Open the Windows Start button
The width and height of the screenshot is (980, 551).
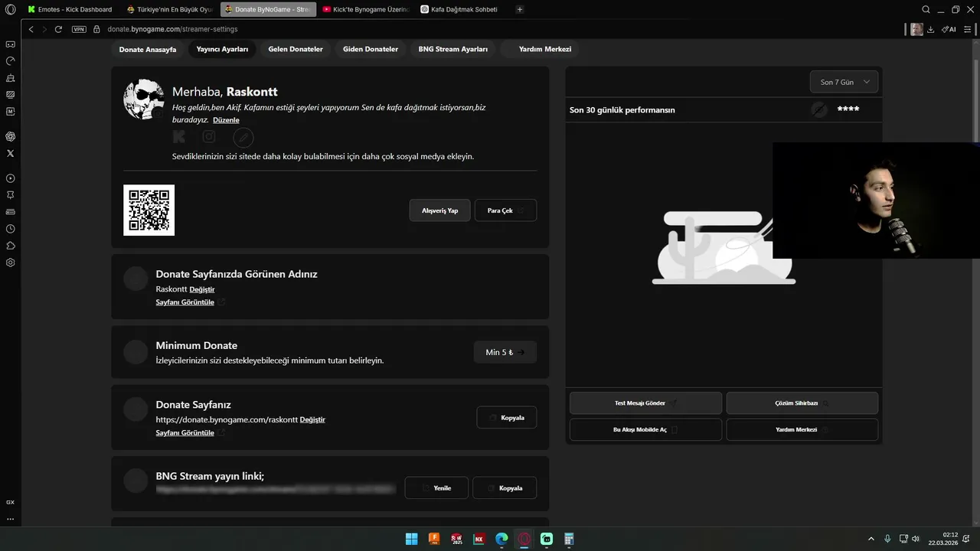point(411,539)
